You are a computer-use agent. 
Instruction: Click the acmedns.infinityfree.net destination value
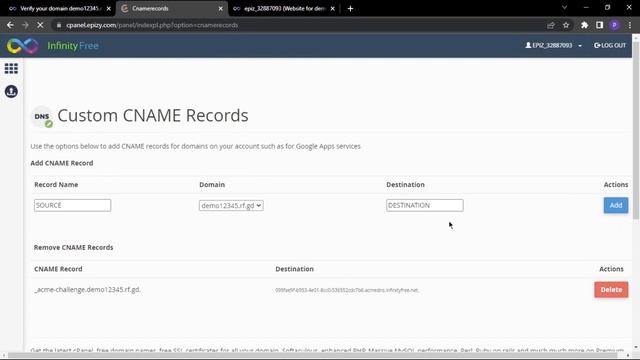click(x=347, y=290)
